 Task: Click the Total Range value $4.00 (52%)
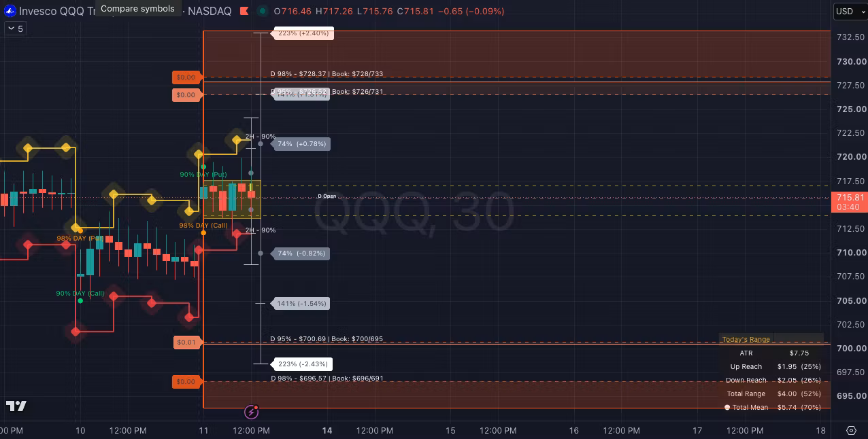pos(799,393)
